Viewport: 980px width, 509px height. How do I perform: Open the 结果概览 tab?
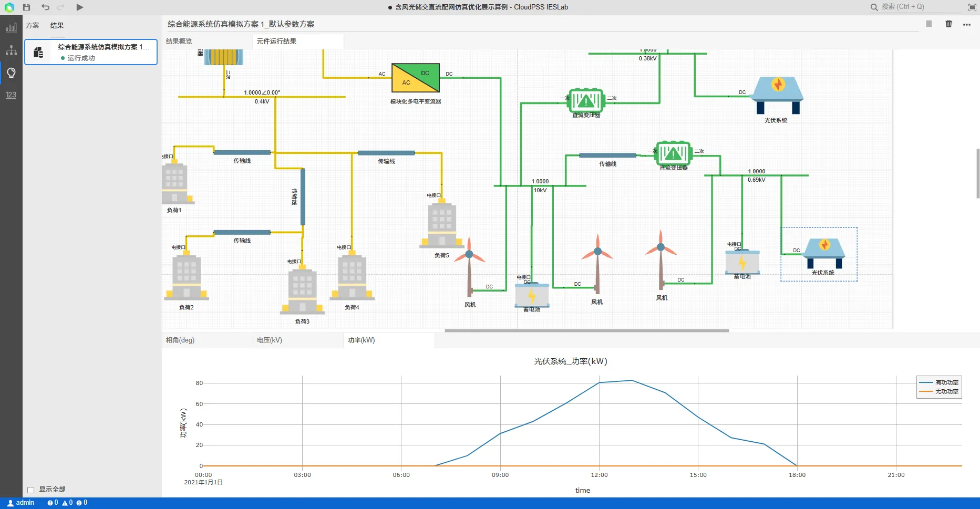pyautogui.click(x=179, y=41)
